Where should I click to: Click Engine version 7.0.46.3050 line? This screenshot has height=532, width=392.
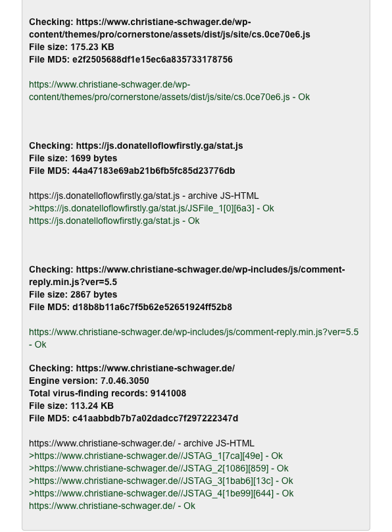pyautogui.click(x=89, y=381)
